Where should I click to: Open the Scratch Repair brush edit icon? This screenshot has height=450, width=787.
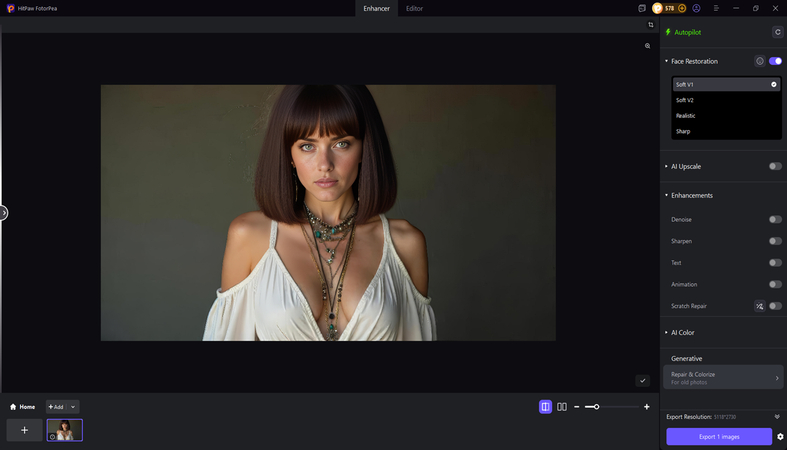click(x=760, y=306)
